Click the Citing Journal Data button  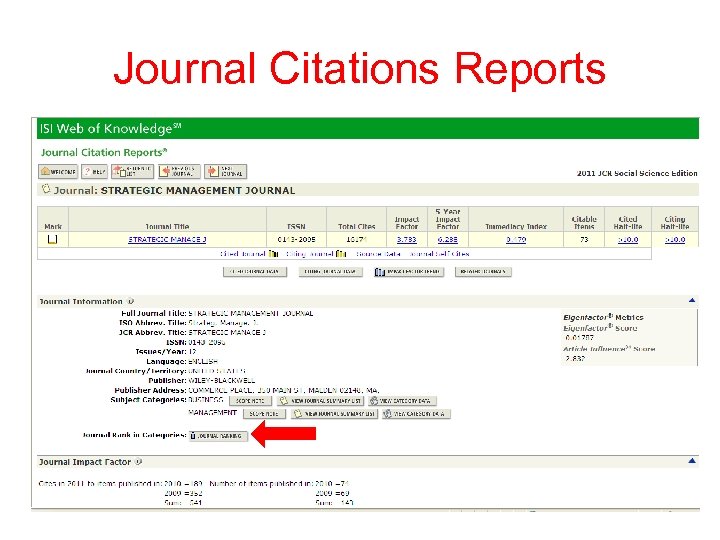[x=331, y=272]
